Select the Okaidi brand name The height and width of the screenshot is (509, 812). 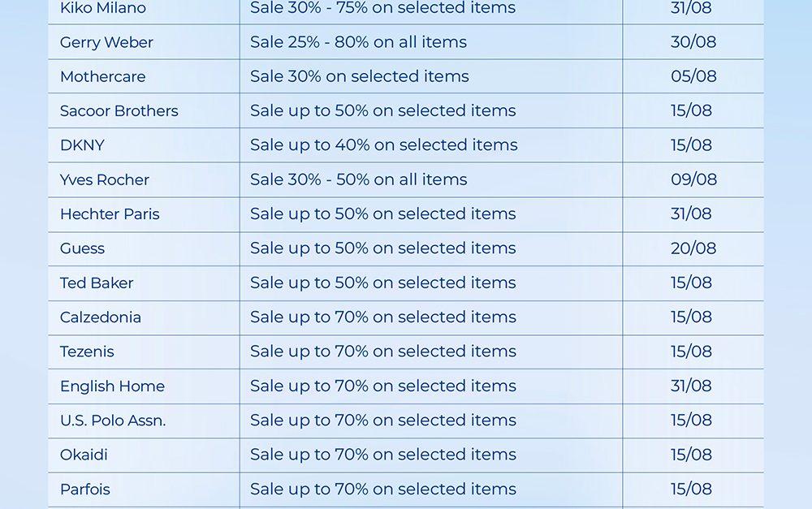click(84, 455)
